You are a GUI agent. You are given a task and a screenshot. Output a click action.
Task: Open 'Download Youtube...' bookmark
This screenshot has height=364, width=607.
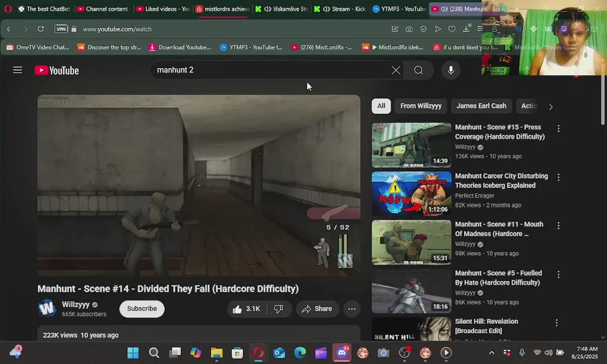point(180,47)
